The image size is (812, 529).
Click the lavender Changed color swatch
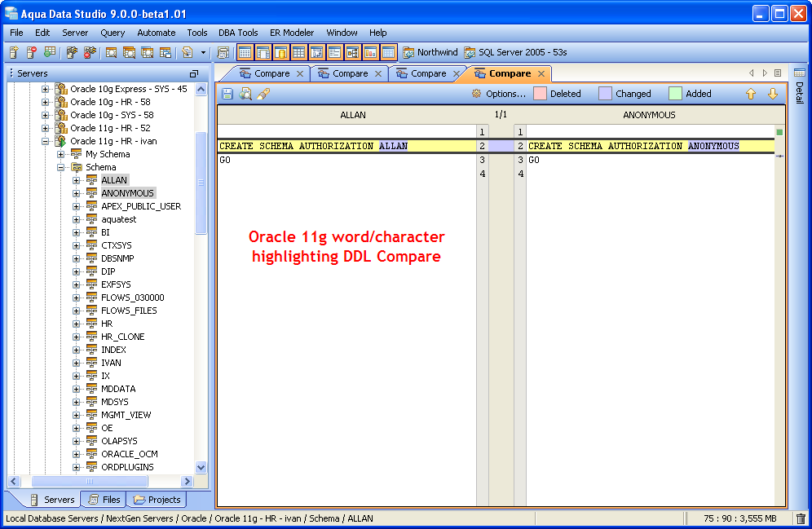pyautogui.click(x=605, y=94)
